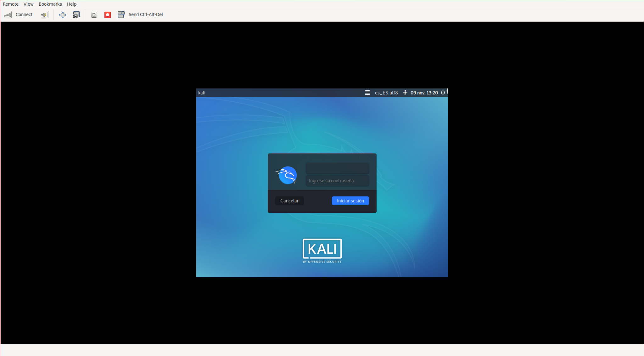The height and width of the screenshot is (356, 644).
Task: Click the red record icon
Action: (108, 15)
